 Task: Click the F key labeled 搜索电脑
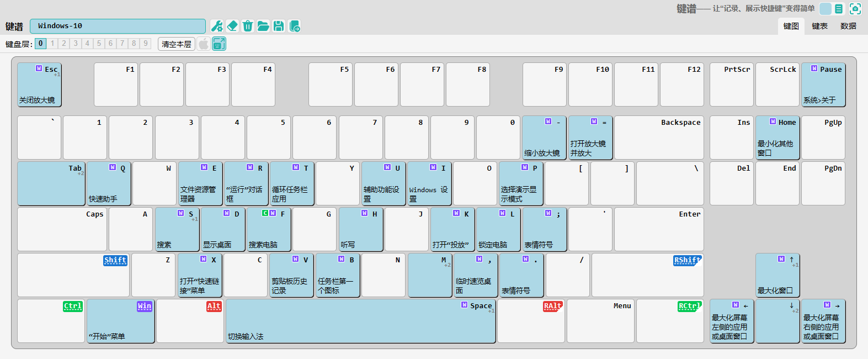(x=269, y=229)
